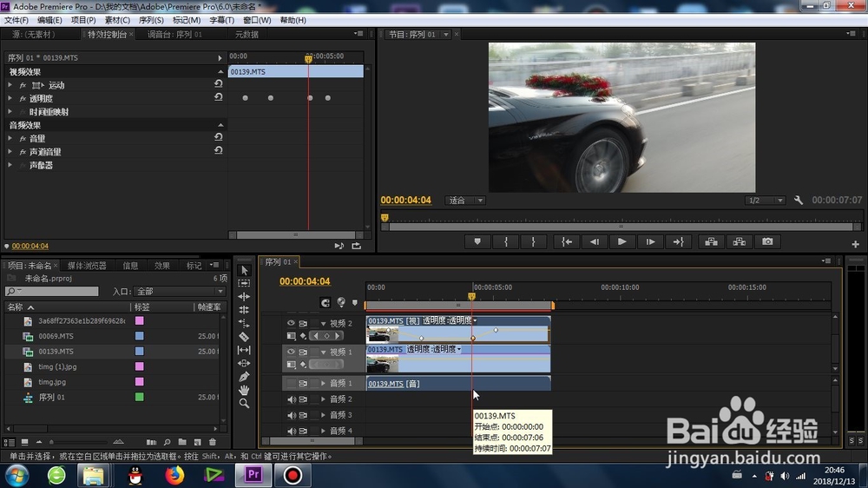Click the Lift button
Image resolution: width=868 pixels, height=488 pixels.
point(712,241)
